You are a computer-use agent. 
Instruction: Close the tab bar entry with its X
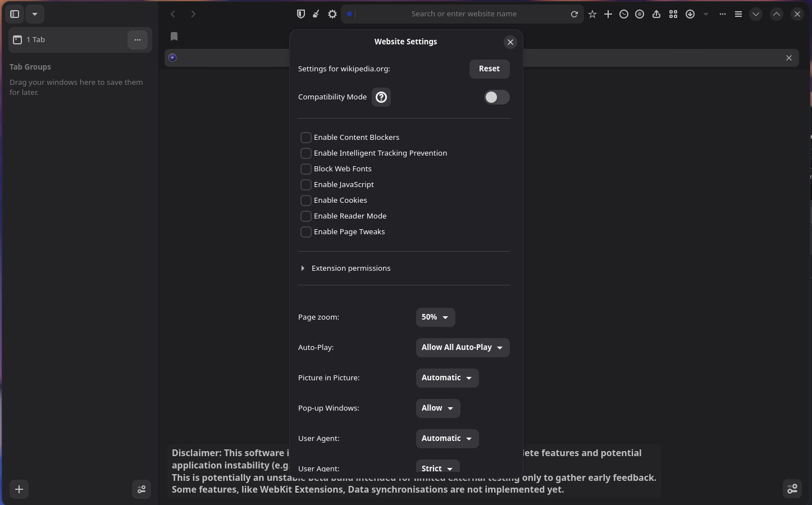click(x=789, y=58)
